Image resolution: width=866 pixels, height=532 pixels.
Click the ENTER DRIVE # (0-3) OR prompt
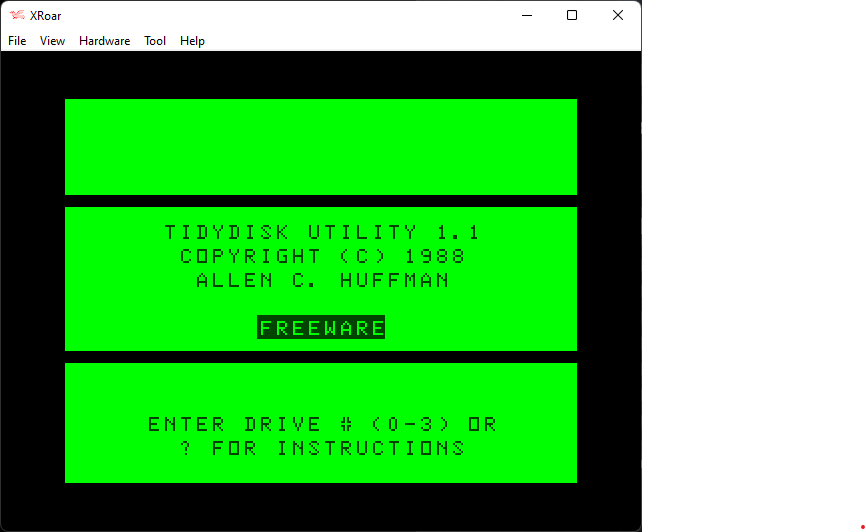click(x=323, y=424)
